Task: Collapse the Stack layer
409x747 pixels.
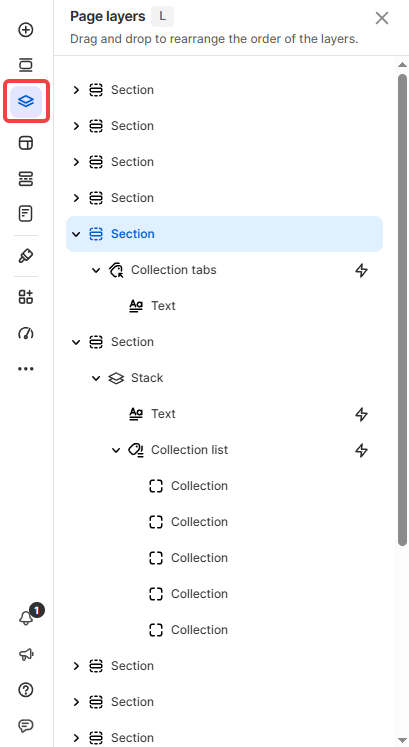Action: point(96,378)
